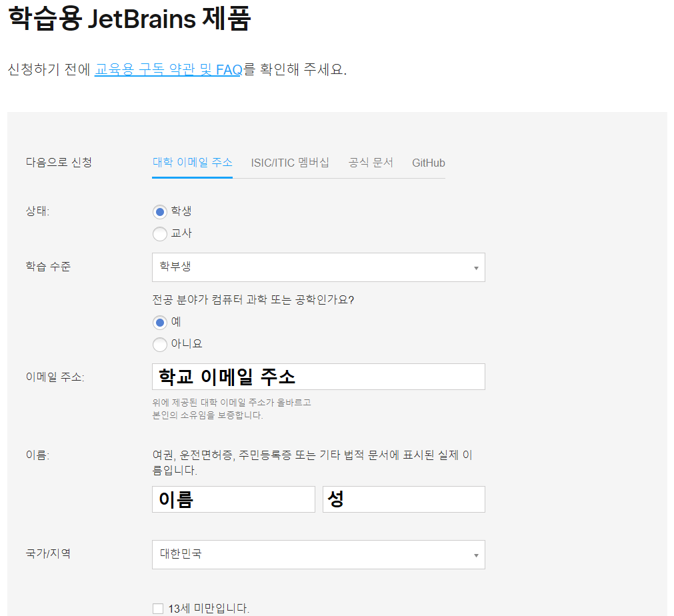Click the email ownership disclaimer text

coord(232,409)
